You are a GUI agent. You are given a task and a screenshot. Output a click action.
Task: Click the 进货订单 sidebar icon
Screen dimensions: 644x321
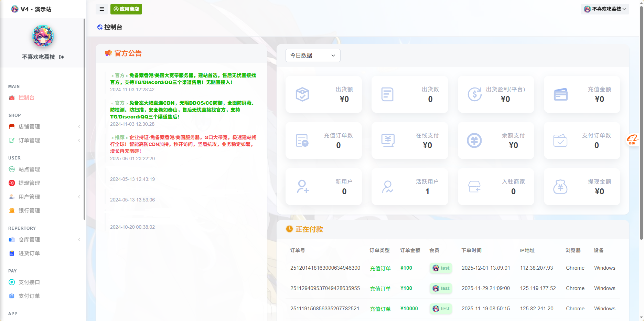click(12, 253)
